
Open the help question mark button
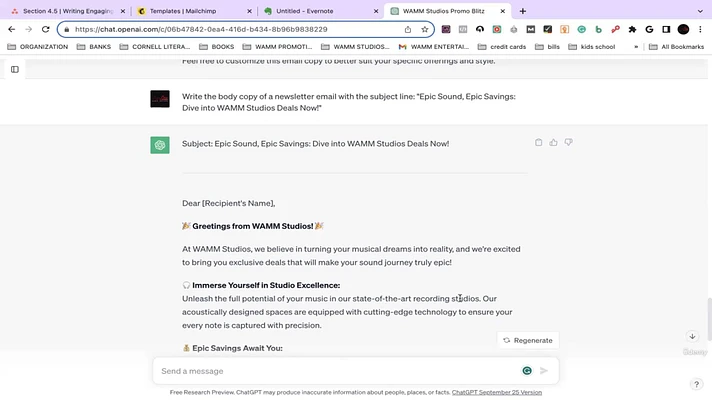(696, 385)
